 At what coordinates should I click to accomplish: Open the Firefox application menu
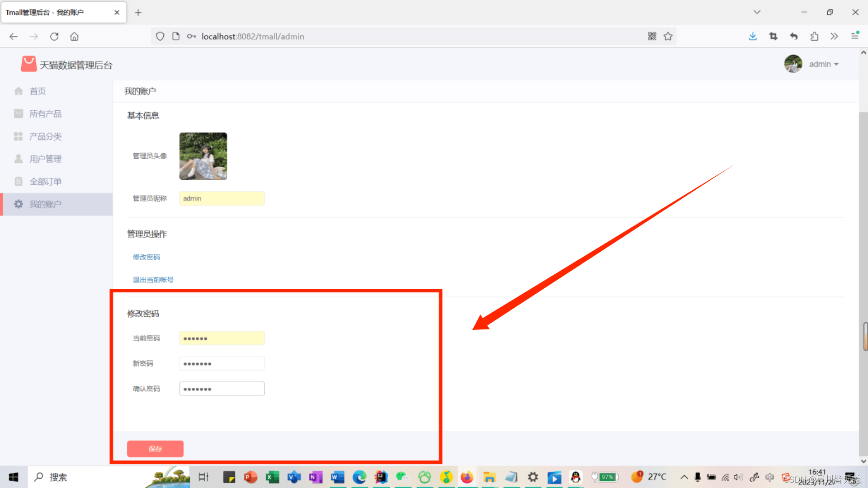(x=855, y=36)
